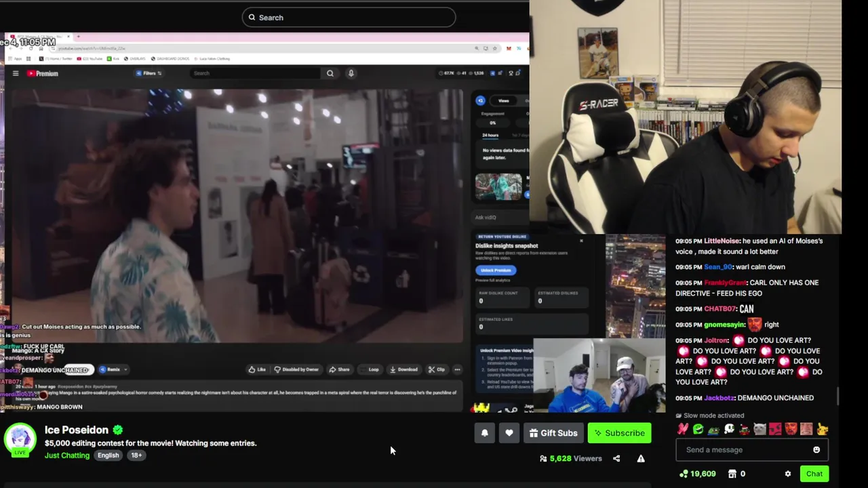Click the 5,628 Viewers count
This screenshot has width=868, height=488.
[x=570, y=459]
